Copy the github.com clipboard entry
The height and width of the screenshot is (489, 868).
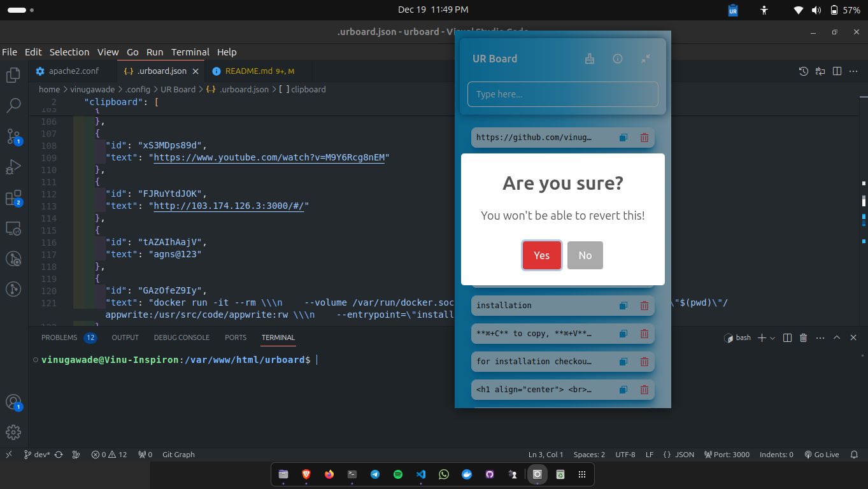pyautogui.click(x=623, y=137)
